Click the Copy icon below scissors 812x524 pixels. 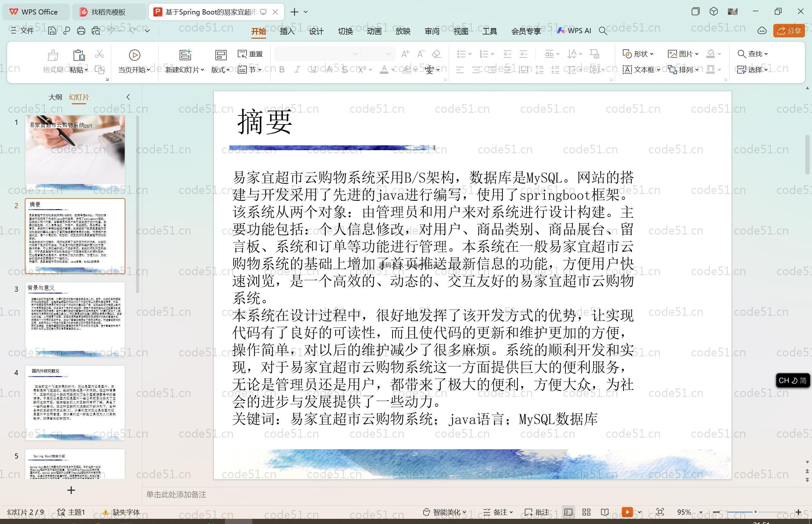tap(99, 70)
